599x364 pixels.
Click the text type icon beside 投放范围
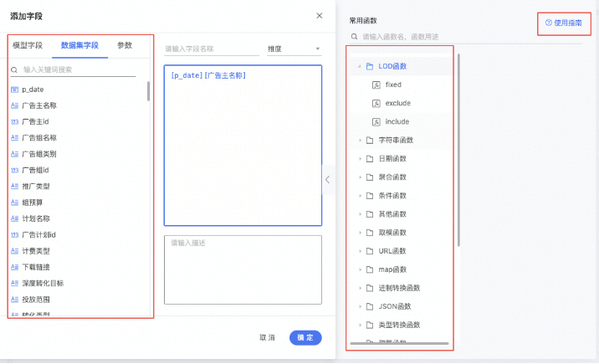tap(14, 300)
